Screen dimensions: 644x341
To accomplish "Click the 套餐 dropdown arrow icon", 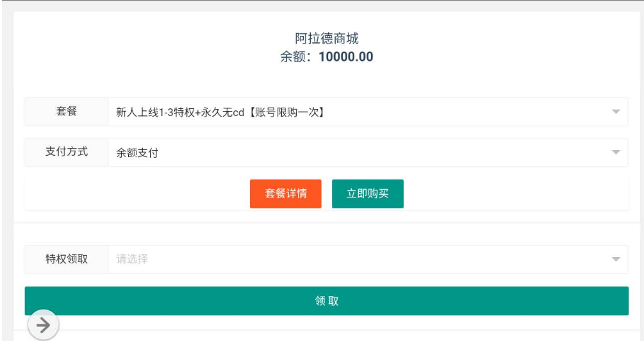I will (x=616, y=112).
